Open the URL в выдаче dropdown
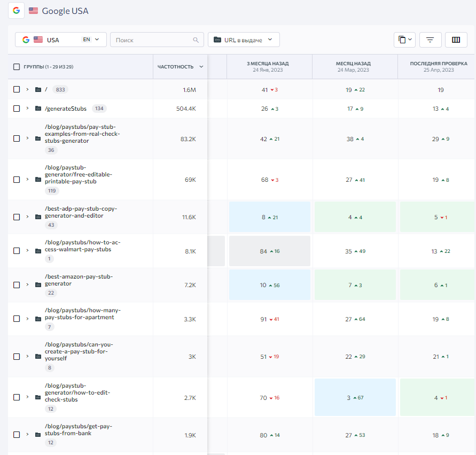Image resolution: width=476 pixels, height=455 pixels. pyautogui.click(x=244, y=40)
